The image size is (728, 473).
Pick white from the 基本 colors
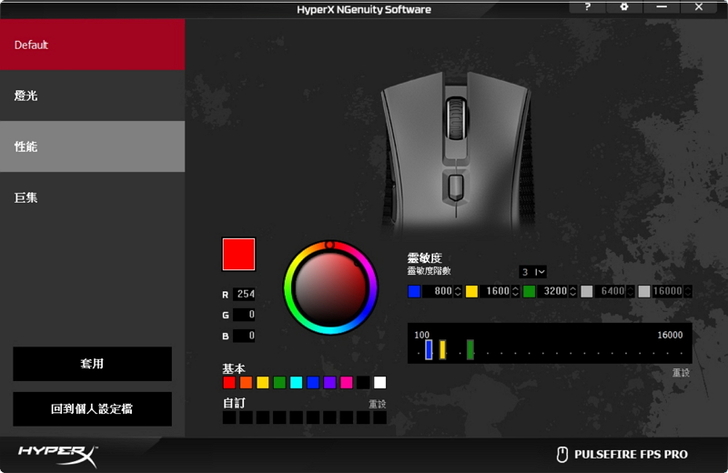pyautogui.click(x=380, y=382)
